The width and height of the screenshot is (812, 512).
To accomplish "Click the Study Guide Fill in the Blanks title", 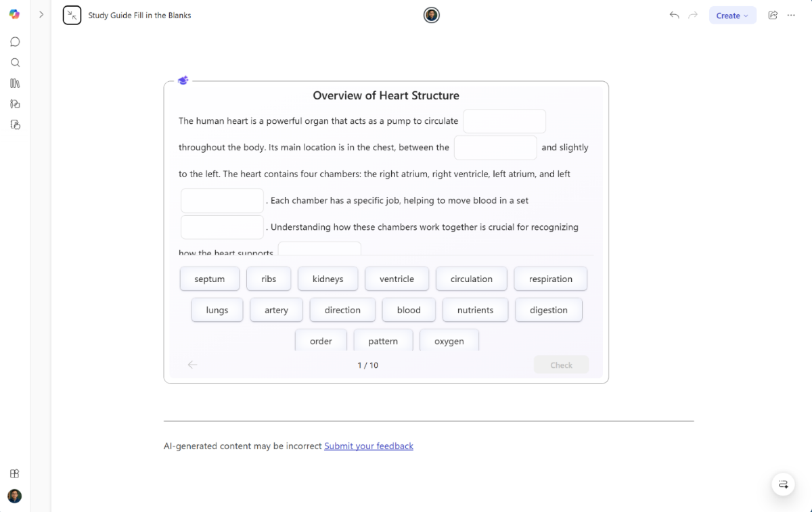I will tap(139, 16).
